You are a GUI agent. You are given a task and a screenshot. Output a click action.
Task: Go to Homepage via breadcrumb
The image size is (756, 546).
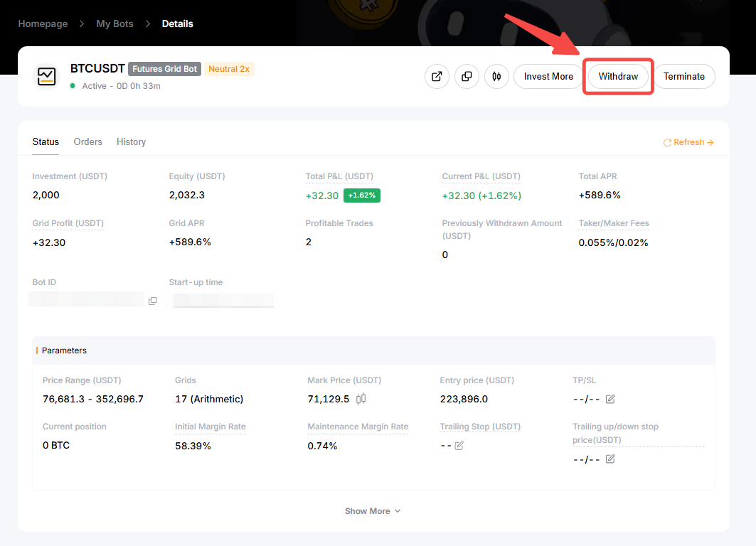pyautogui.click(x=43, y=23)
